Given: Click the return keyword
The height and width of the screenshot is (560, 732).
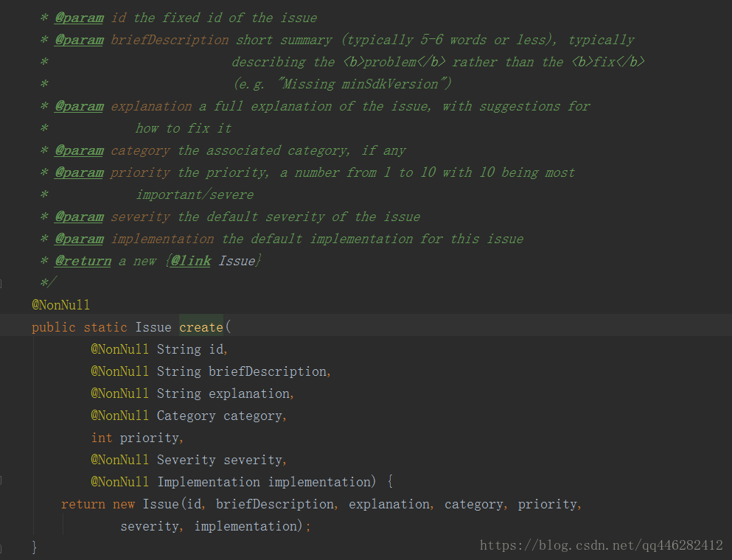Looking at the screenshot, I should click(83, 504).
